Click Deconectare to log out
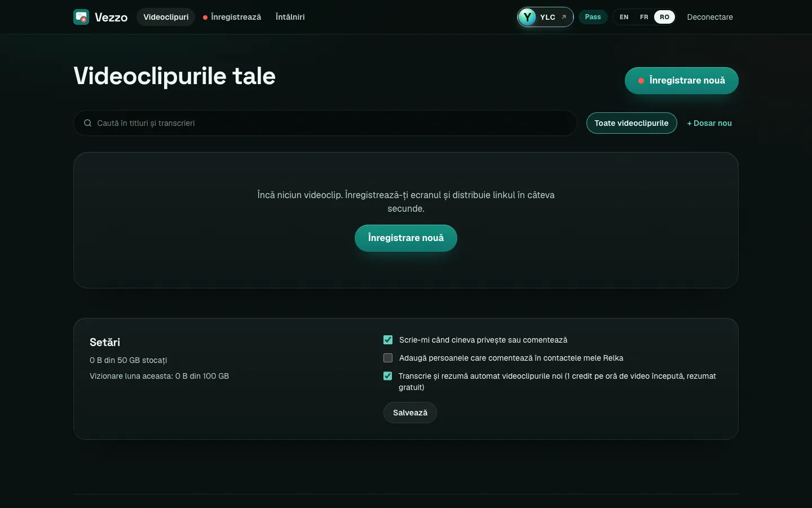This screenshot has height=508, width=812. pyautogui.click(x=710, y=17)
